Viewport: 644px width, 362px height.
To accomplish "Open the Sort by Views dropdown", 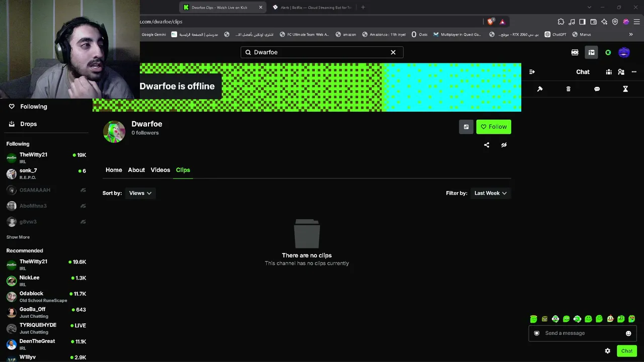I will (x=140, y=193).
